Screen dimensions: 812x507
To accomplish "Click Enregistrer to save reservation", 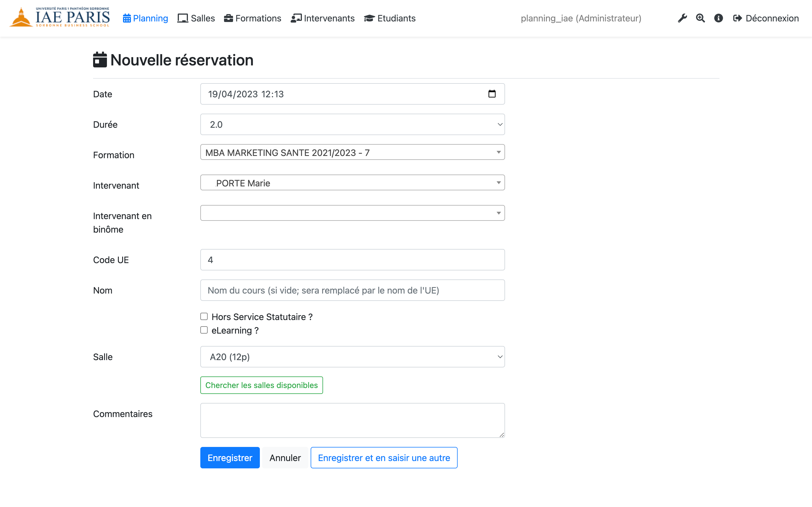I will pos(230,457).
